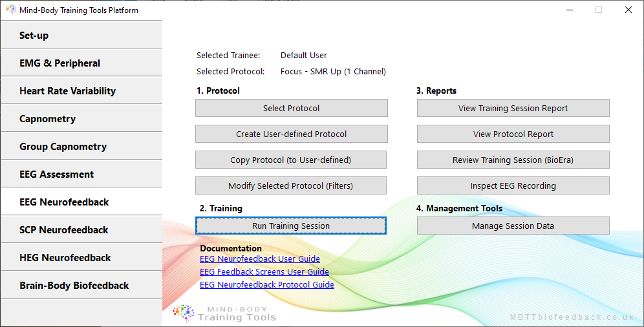
Task: Open the Set-up section
Action: pos(81,35)
